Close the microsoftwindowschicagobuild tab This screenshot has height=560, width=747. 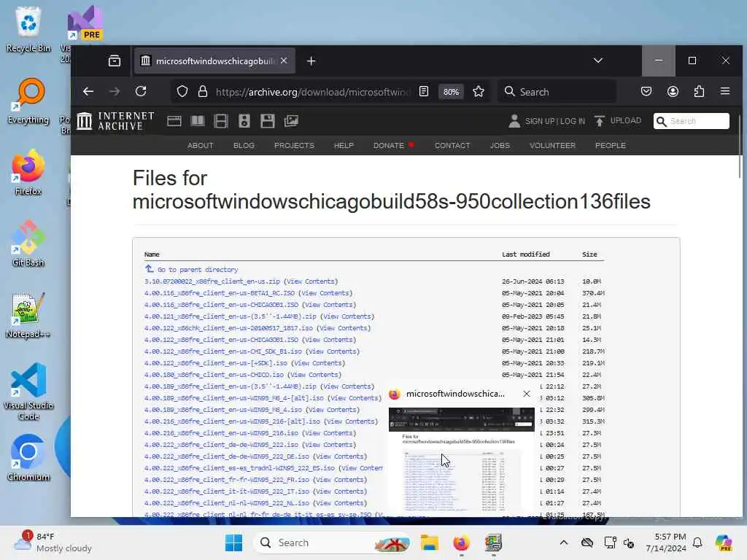(x=284, y=61)
